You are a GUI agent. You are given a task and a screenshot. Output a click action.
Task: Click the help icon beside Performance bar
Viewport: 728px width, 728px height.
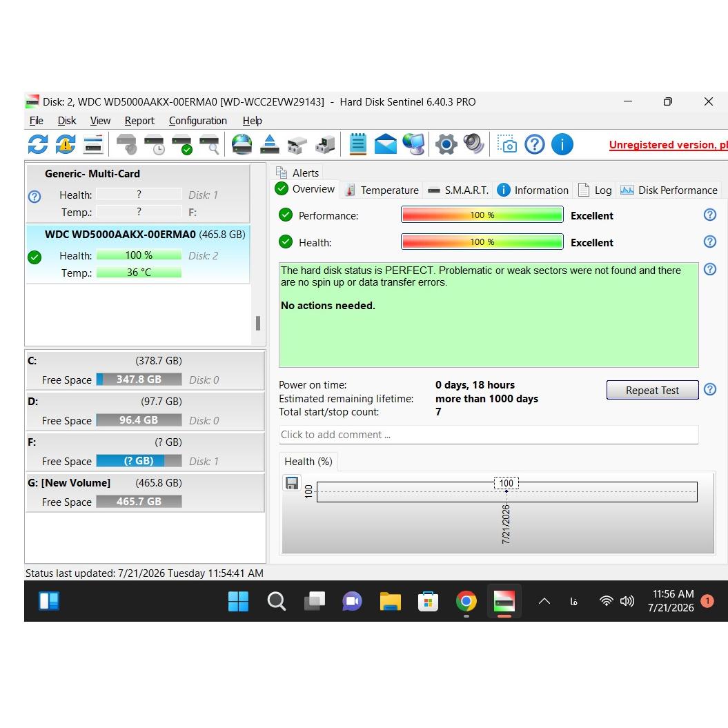(x=710, y=215)
